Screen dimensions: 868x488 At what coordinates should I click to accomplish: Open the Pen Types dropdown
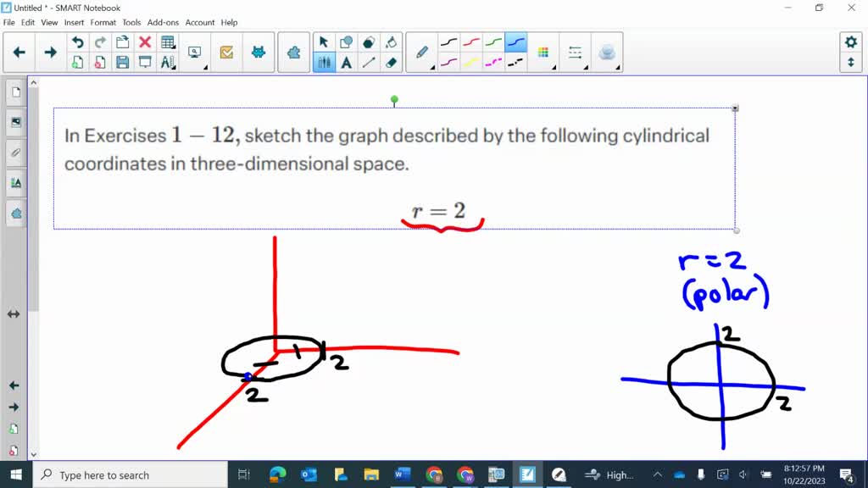pos(422,53)
